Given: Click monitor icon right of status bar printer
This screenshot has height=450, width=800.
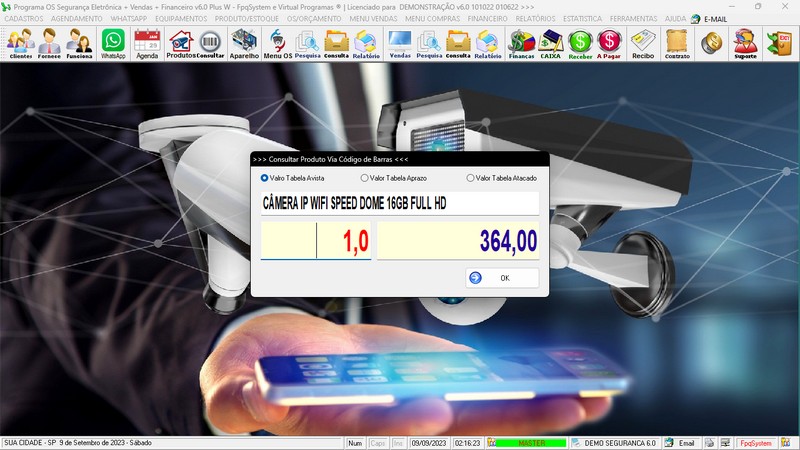Looking at the screenshot, I should [x=725, y=443].
